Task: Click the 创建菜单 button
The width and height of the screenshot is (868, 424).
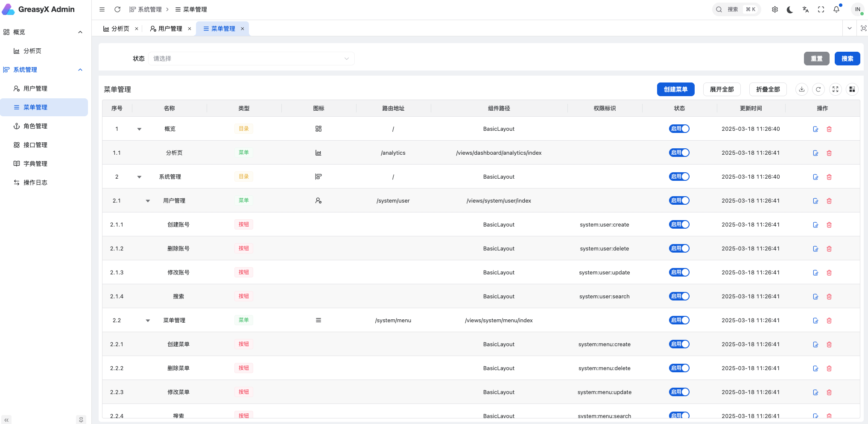Action: [x=675, y=89]
